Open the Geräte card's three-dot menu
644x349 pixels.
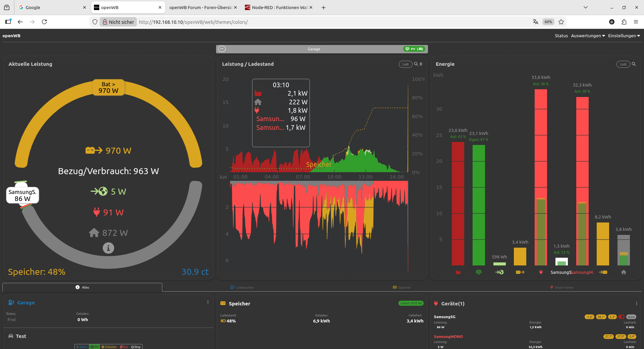click(x=636, y=304)
